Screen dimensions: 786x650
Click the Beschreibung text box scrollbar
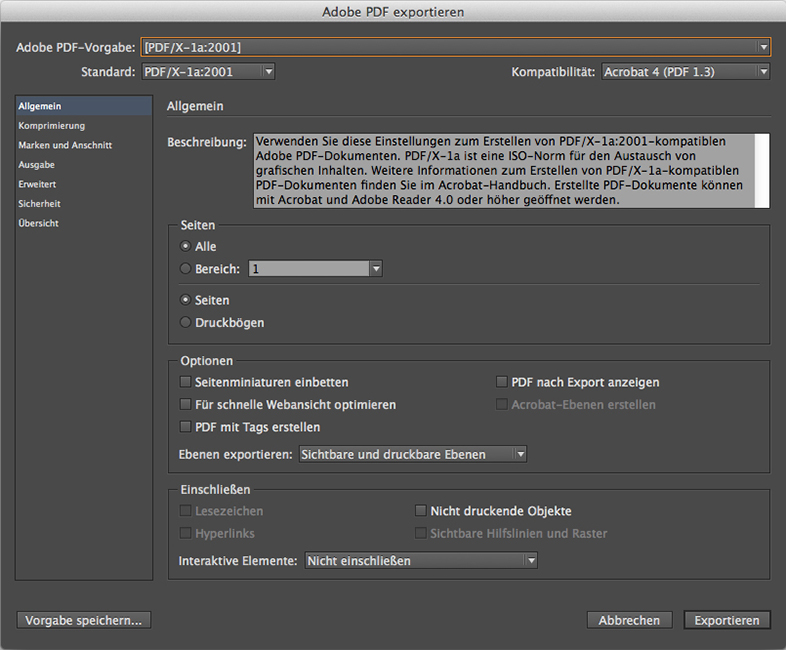762,170
